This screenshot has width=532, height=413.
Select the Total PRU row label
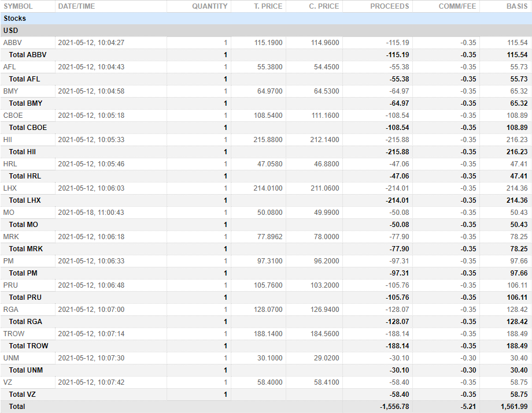pos(25,298)
